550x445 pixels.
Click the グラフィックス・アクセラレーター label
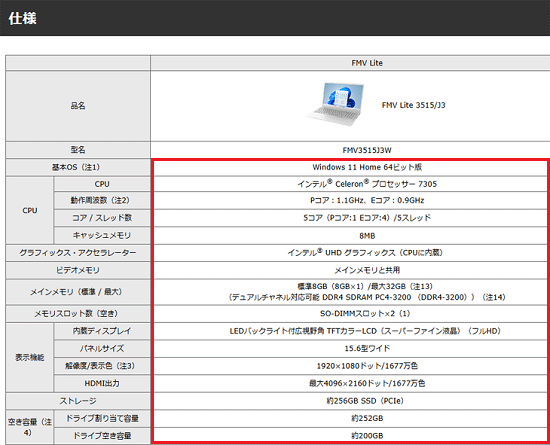click(78, 253)
